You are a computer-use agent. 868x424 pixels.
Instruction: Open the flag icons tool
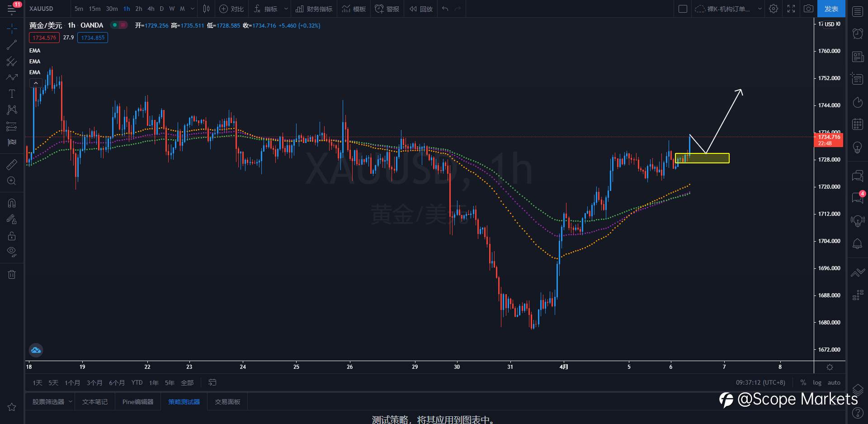[12, 143]
